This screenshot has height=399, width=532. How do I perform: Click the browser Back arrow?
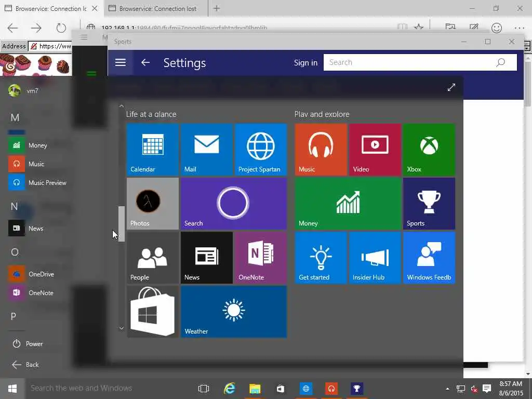click(12, 28)
